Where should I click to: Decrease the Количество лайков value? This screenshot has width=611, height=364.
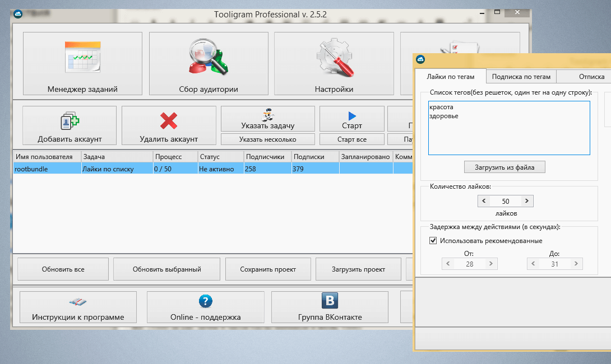(x=484, y=201)
